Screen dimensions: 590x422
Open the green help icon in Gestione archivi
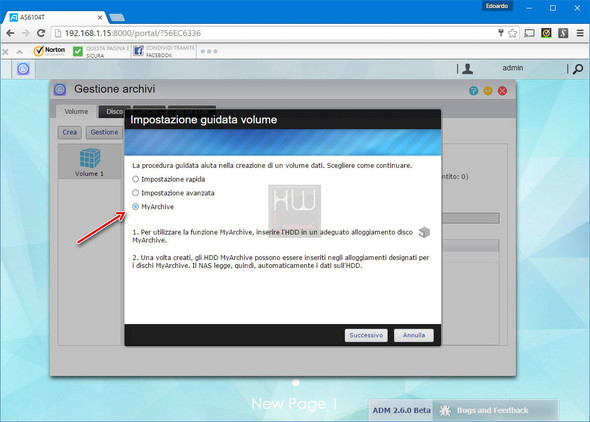[x=473, y=91]
